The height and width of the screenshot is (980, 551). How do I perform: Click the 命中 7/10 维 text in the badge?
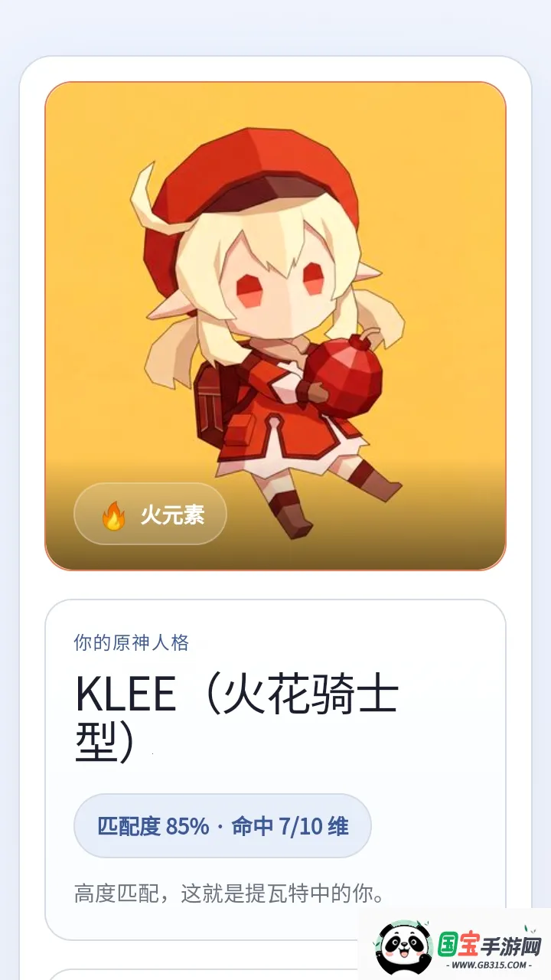coord(290,826)
